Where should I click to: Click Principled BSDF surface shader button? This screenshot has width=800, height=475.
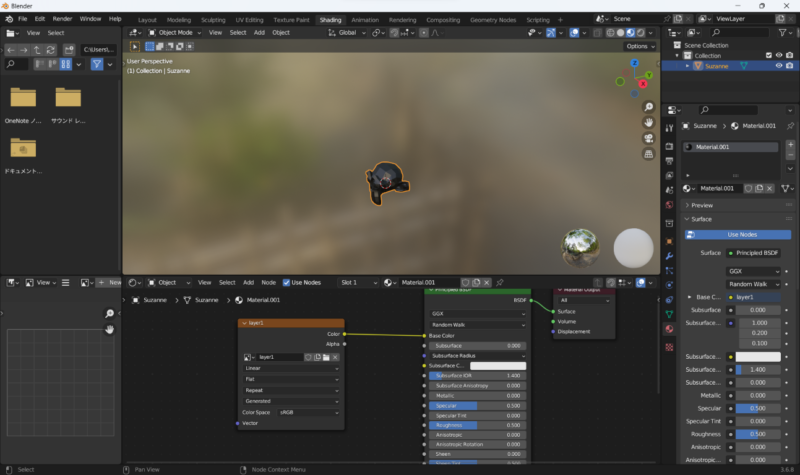tap(754, 253)
